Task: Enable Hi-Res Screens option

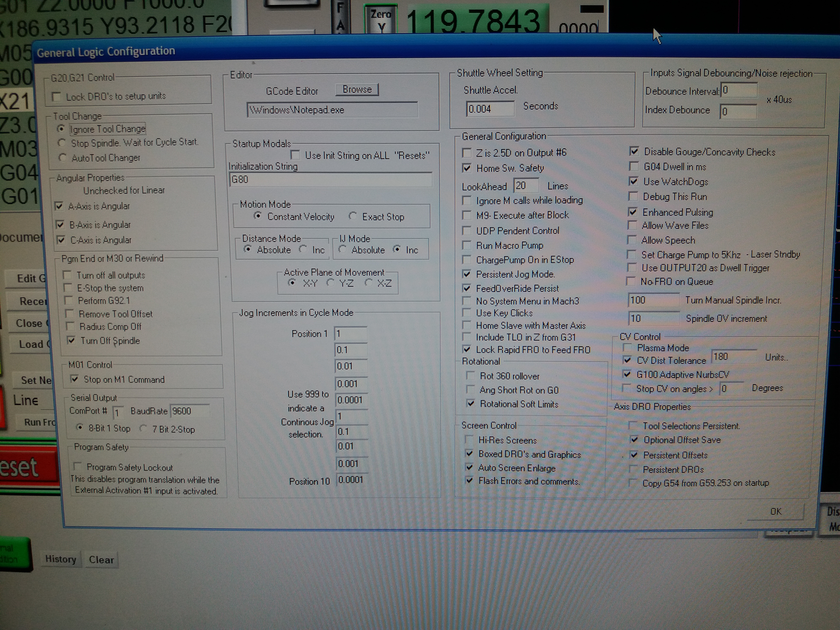Action: (470, 440)
